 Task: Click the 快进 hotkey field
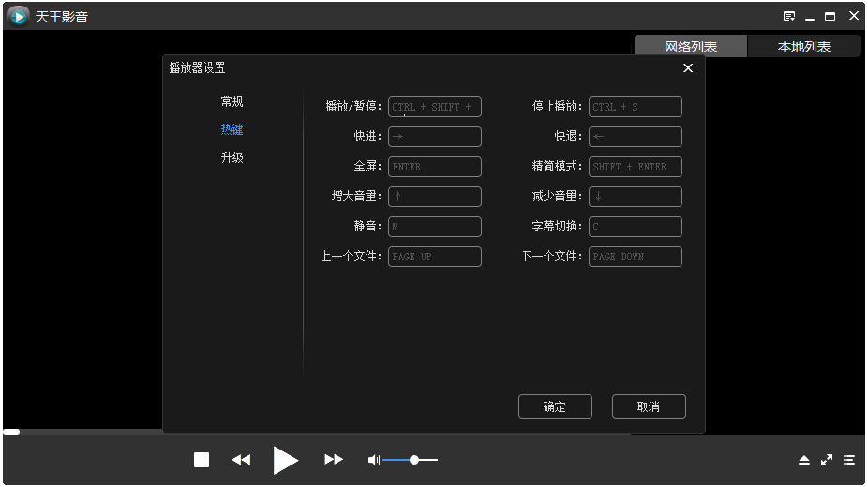coord(435,137)
